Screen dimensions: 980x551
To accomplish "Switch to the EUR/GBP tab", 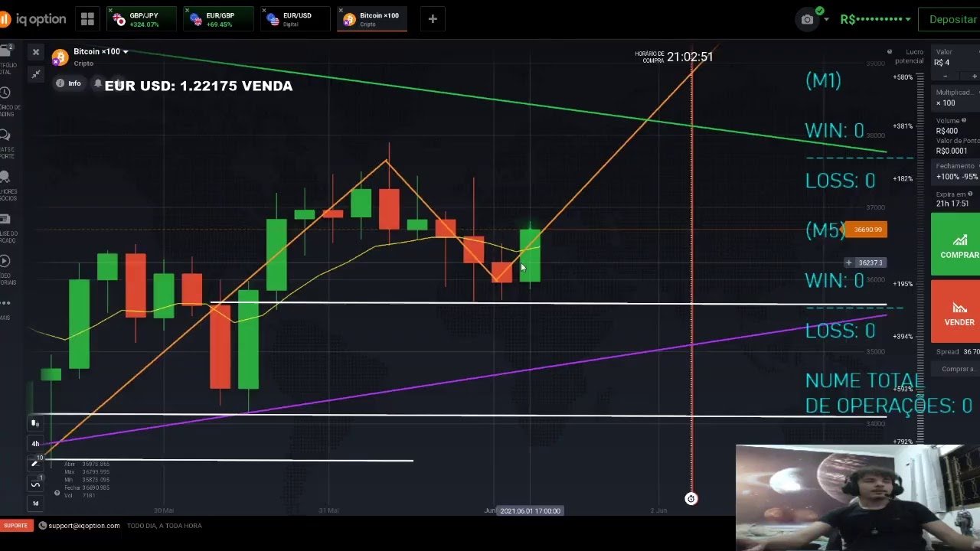I will click(x=218, y=19).
